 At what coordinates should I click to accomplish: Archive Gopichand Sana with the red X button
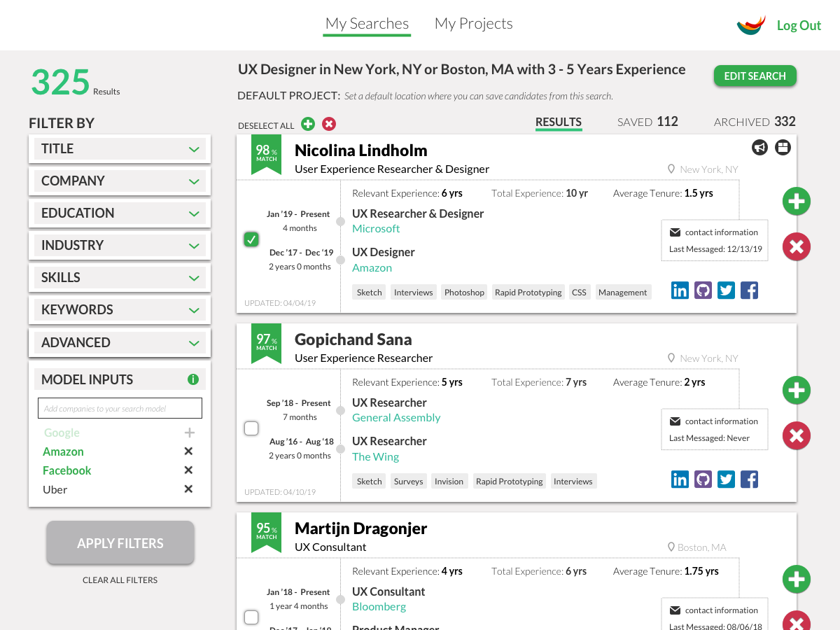pos(796,435)
